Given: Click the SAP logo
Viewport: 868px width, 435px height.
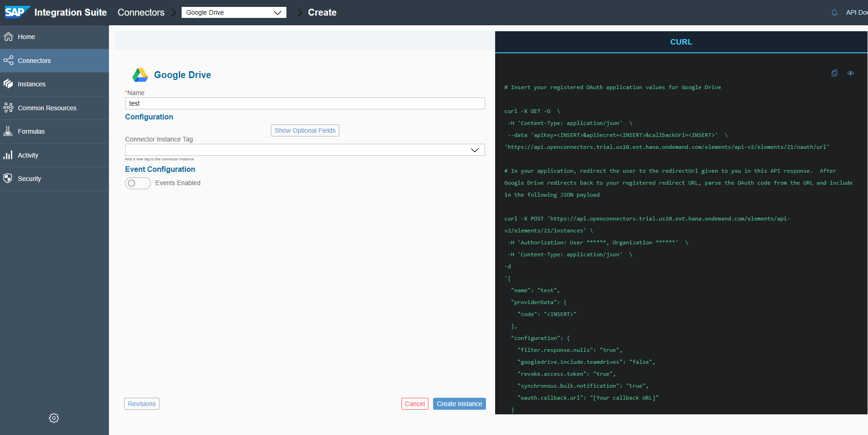Looking at the screenshot, I should coord(17,12).
